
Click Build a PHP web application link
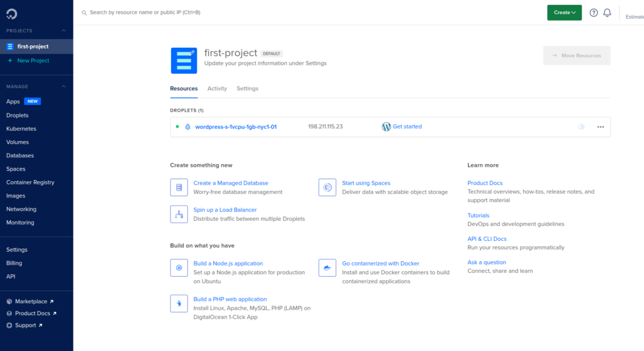pos(230,299)
